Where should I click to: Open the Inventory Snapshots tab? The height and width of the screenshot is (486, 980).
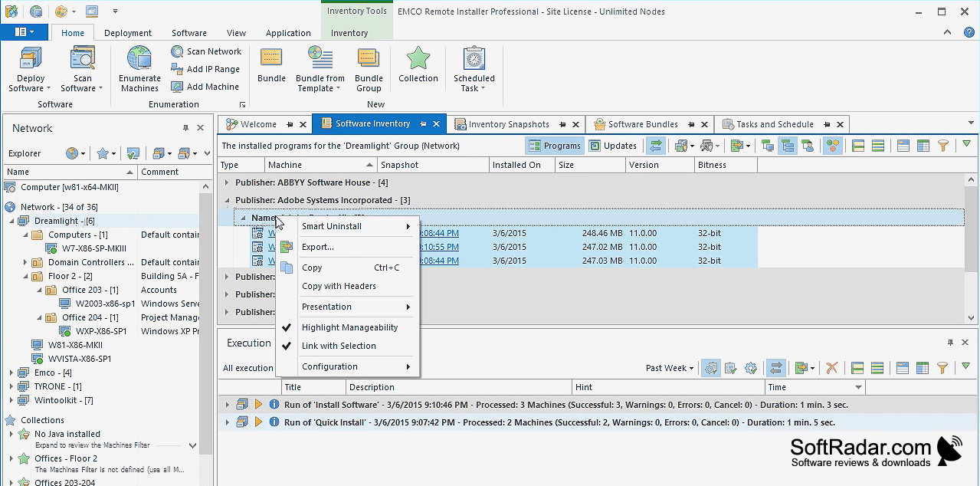pyautogui.click(x=509, y=124)
